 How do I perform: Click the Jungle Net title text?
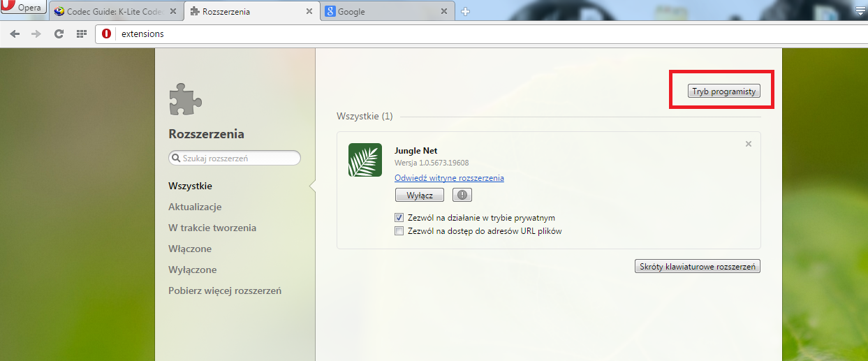coord(416,151)
